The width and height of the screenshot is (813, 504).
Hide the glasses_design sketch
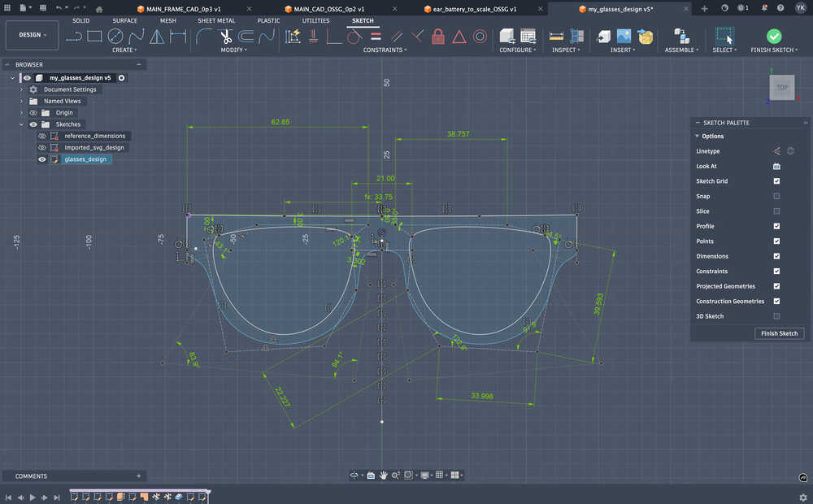(41, 159)
